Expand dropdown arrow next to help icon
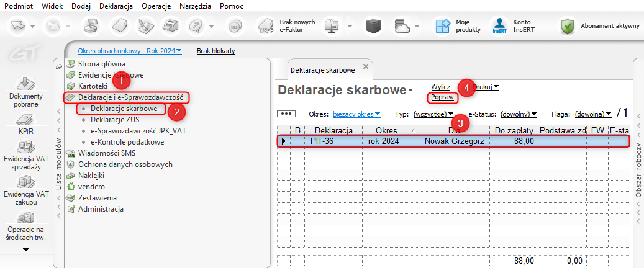This screenshot has width=644, height=268. tap(212, 26)
